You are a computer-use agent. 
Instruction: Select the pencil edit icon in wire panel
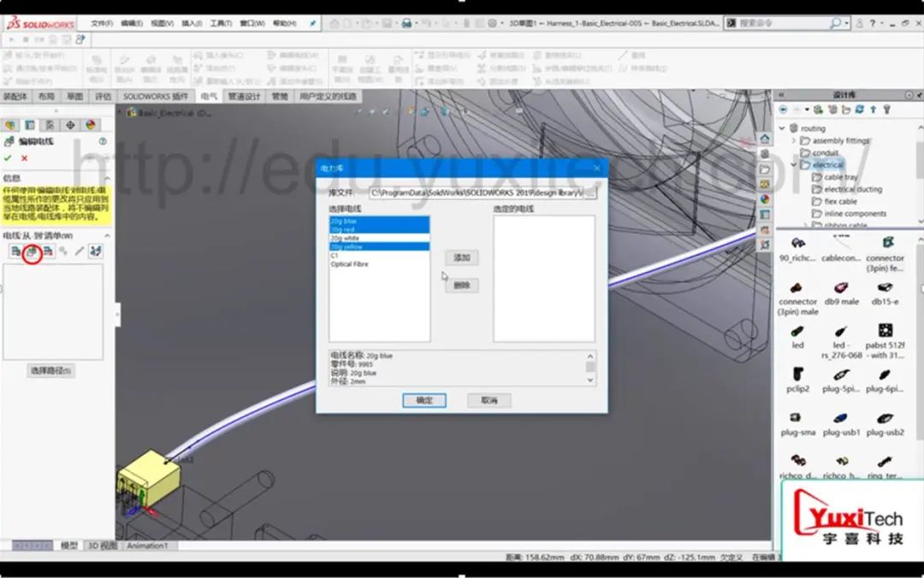[80, 250]
